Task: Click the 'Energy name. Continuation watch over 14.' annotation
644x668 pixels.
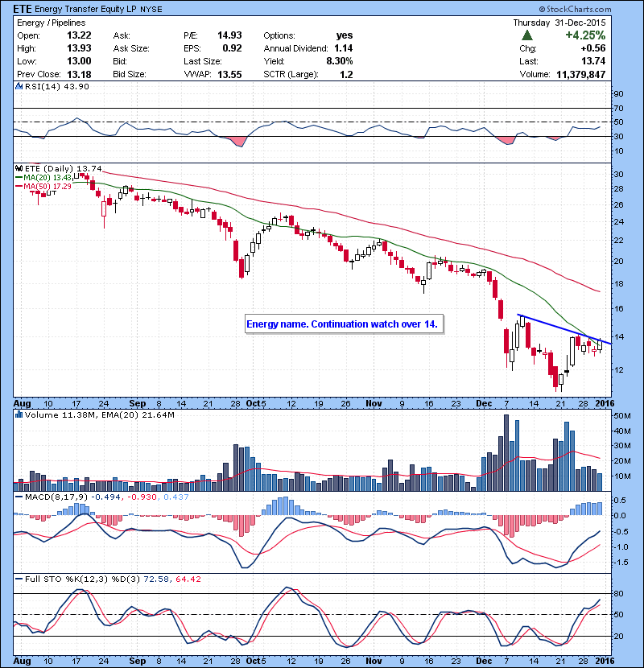Action: (x=344, y=324)
